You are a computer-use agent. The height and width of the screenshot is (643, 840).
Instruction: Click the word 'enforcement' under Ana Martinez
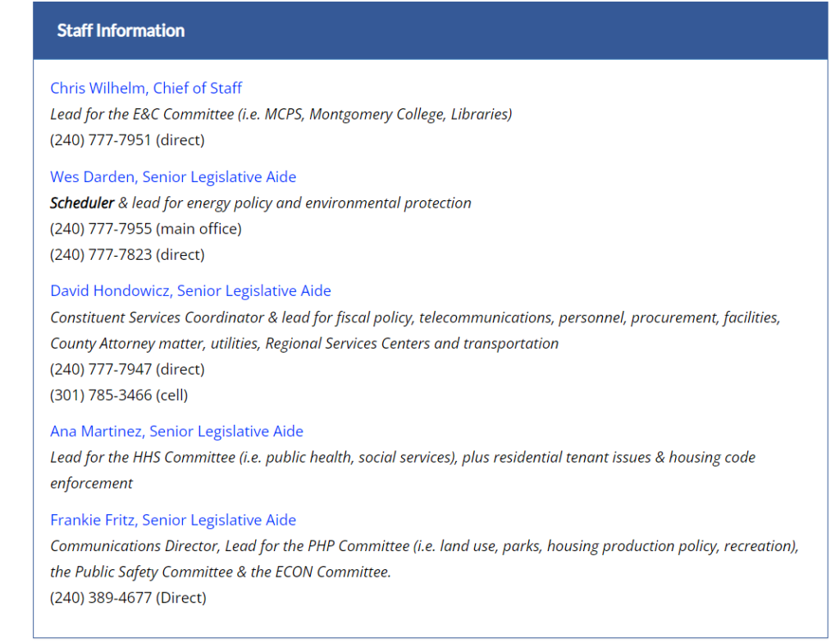(91, 483)
